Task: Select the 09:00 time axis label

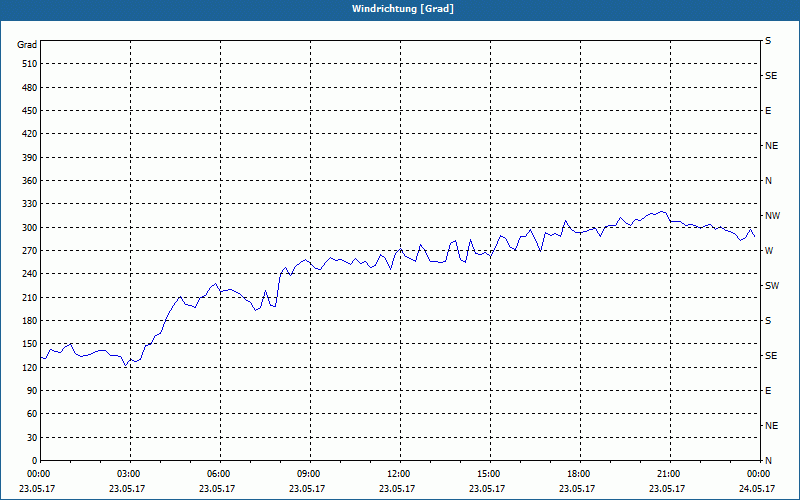Action: tap(309, 474)
